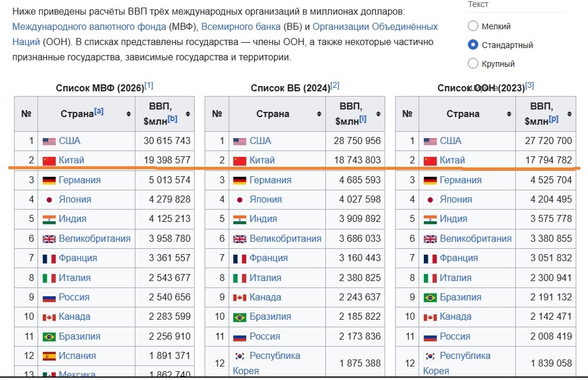Click the Германия flag in МВФ table
Viewport: 588px width, 380px height.
pyautogui.click(x=49, y=180)
